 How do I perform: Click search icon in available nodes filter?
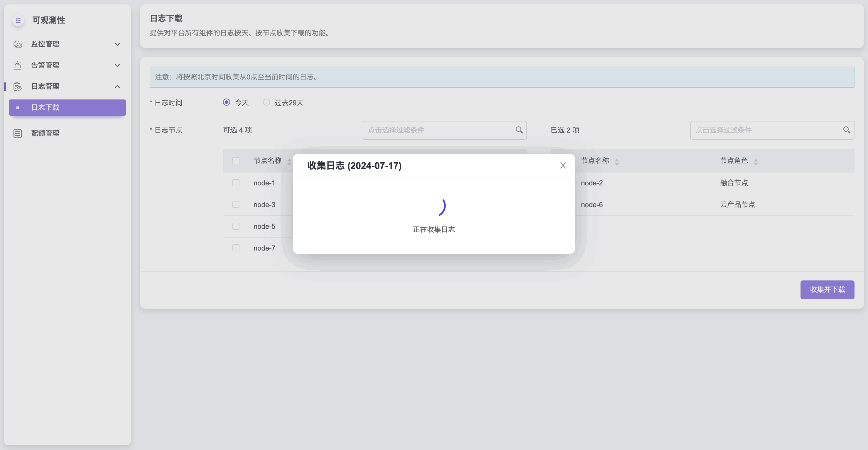click(519, 130)
